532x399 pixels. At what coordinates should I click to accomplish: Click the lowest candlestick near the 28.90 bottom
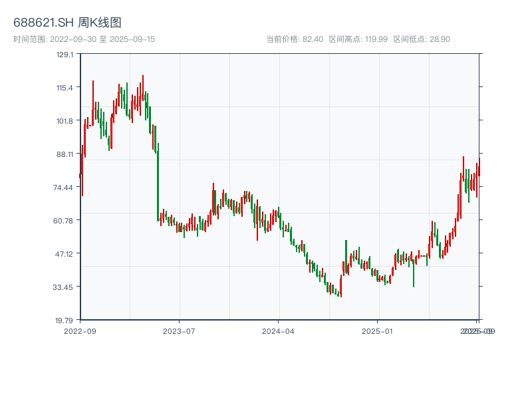coord(341,286)
